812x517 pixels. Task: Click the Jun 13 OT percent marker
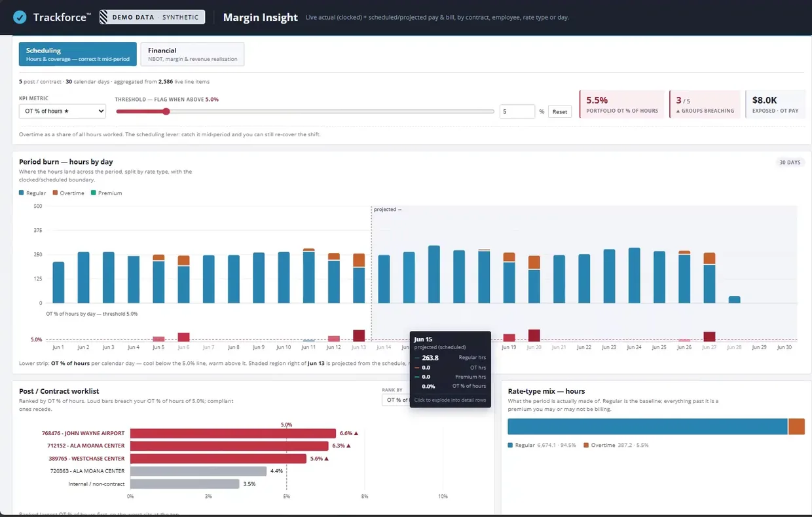(359, 335)
